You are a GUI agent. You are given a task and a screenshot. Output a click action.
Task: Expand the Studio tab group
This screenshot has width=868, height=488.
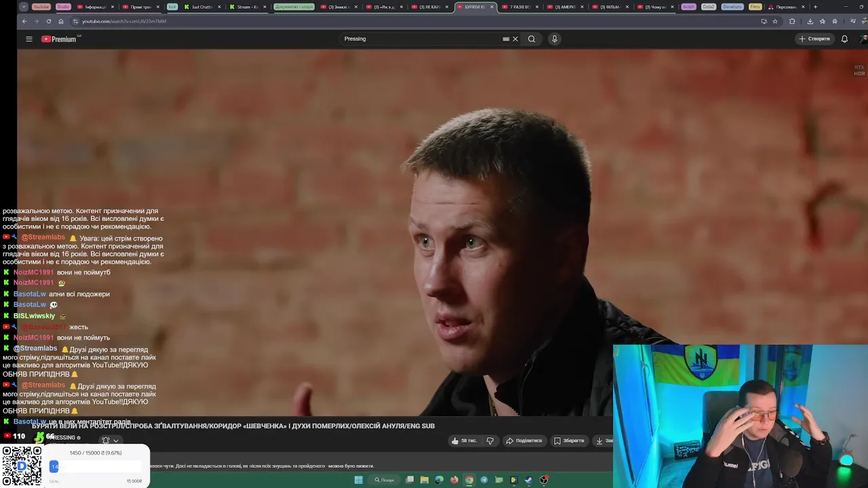pyautogui.click(x=63, y=7)
